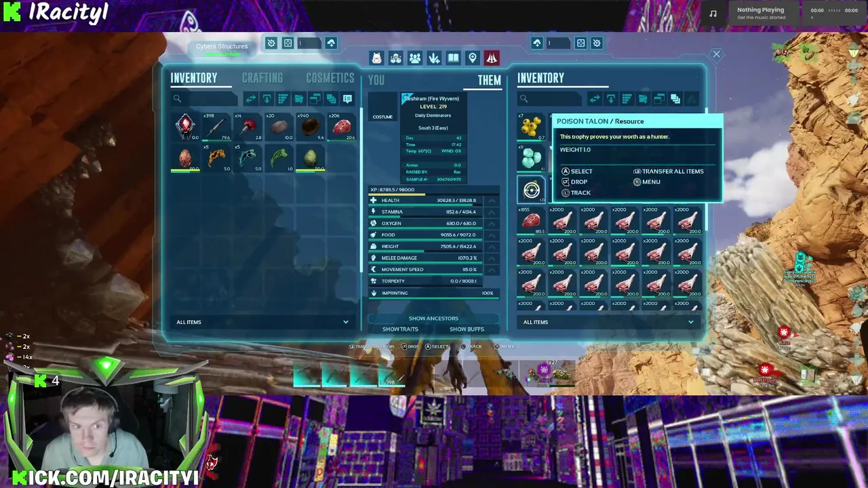
Task: Click split-stacks windows icon in right inventory toolbar
Action: (x=659, y=99)
